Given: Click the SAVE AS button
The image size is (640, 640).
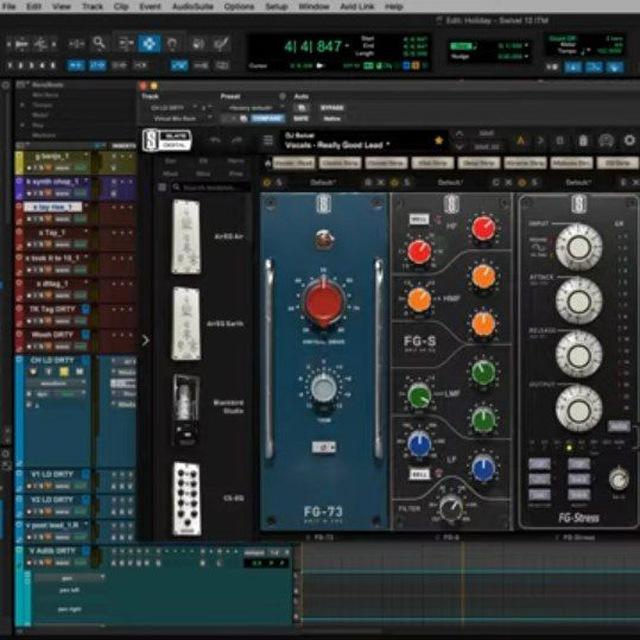Looking at the screenshot, I should click(487, 147).
